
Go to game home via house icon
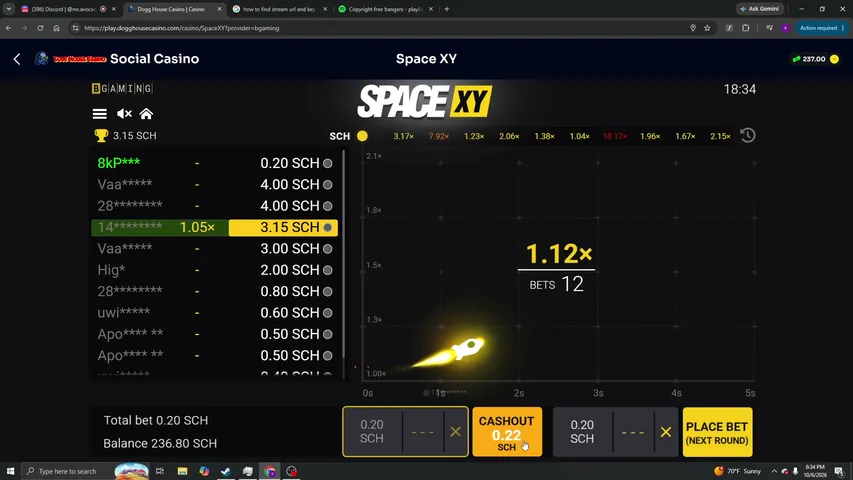146,114
